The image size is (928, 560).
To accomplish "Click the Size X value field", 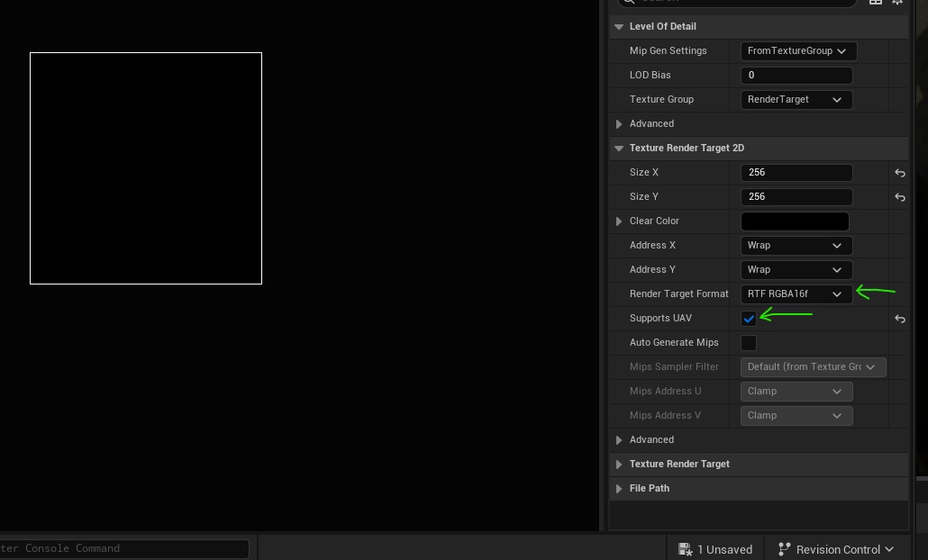I will coord(796,173).
